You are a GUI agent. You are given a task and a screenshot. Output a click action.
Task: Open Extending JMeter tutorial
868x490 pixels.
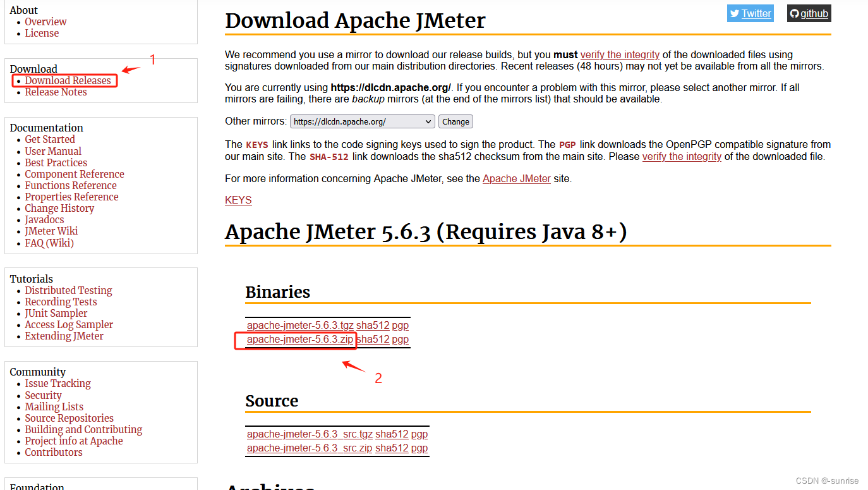(64, 336)
